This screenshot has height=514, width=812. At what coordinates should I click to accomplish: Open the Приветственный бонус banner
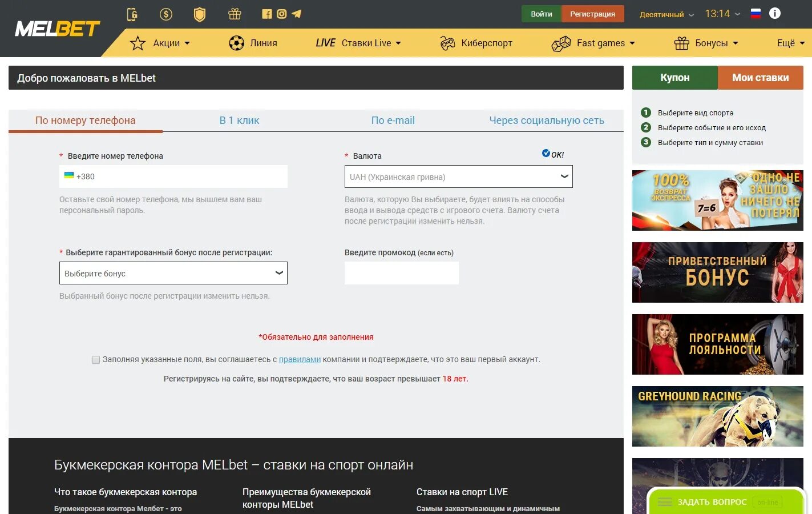point(718,272)
